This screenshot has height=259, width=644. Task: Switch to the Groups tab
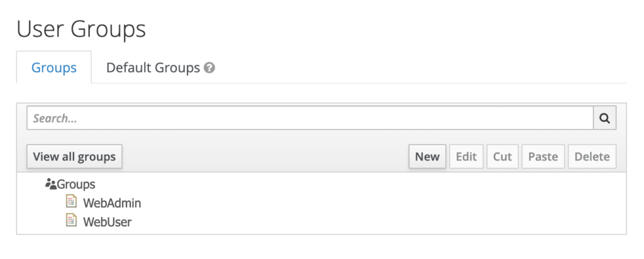pyautogui.click(x=54, y=67)
